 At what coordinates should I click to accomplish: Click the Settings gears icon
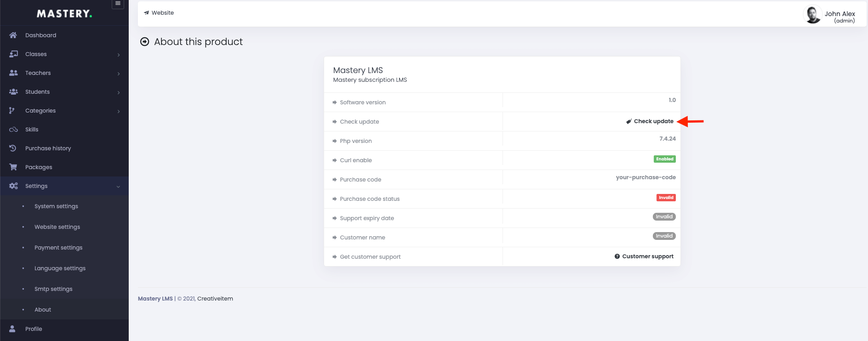[13, 186]
